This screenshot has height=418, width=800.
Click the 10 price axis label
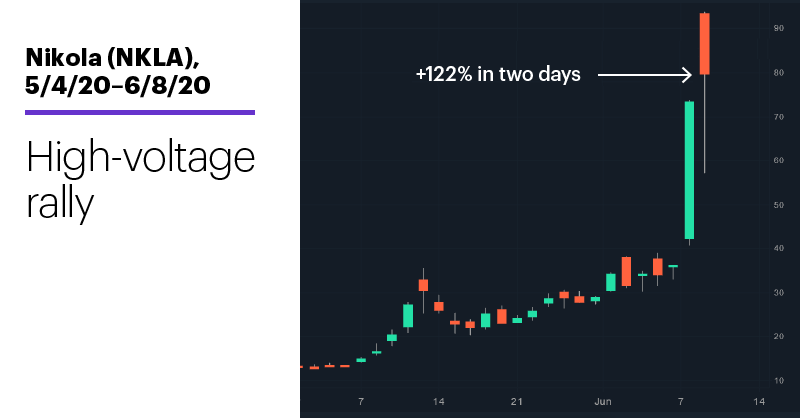[x=779, y=381]
